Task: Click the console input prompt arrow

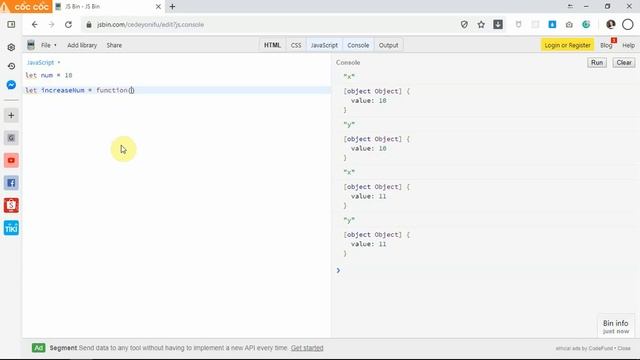Action: pos(338,270)
